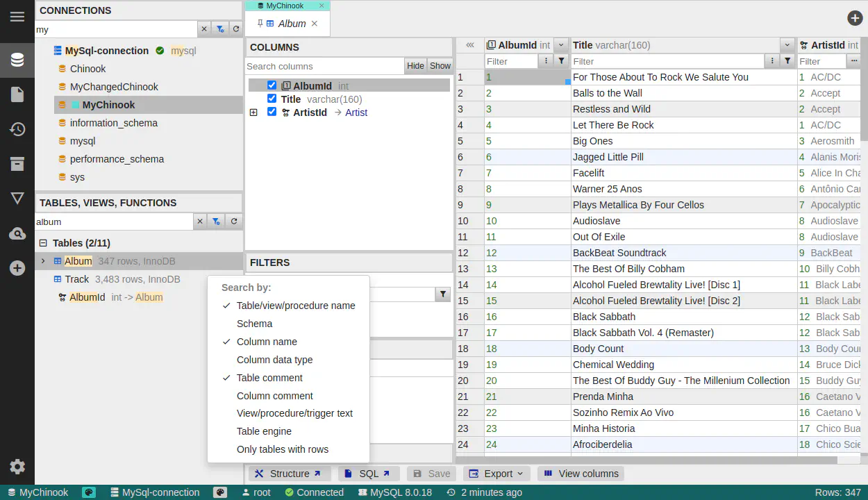Select Column data type search option
Screen dimensions: 868x500
[x=274, y=360]
